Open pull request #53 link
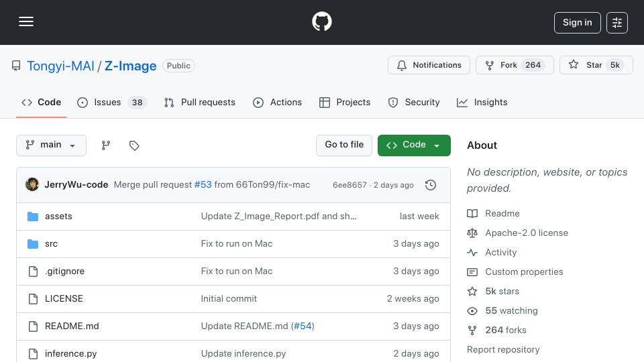644x362 pixels. [203, 185]
